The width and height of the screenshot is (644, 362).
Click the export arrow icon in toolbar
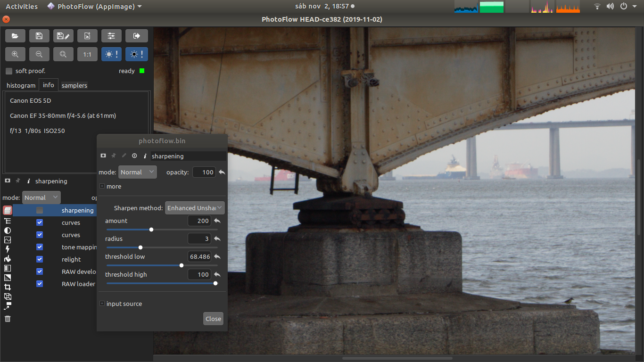(136, 36)
